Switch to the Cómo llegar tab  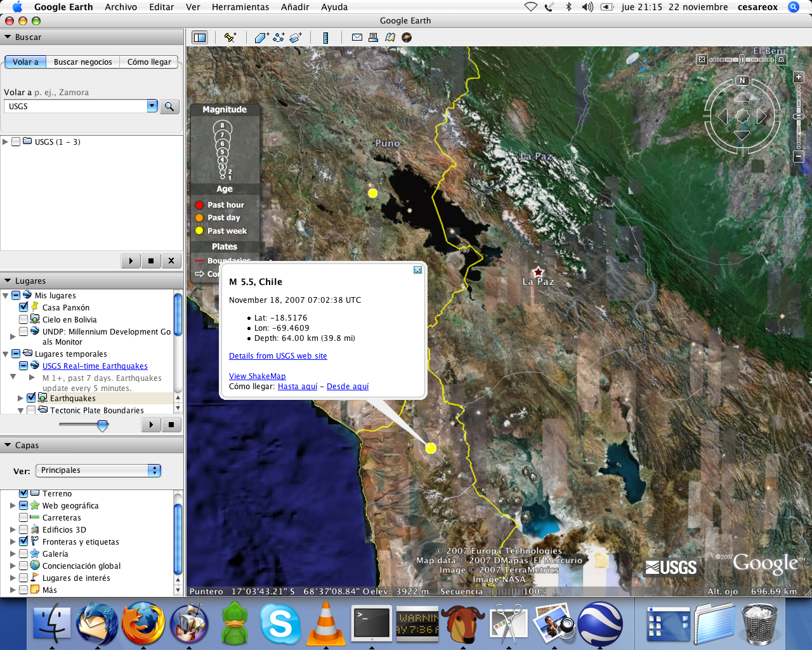click(x=149, y=62)
